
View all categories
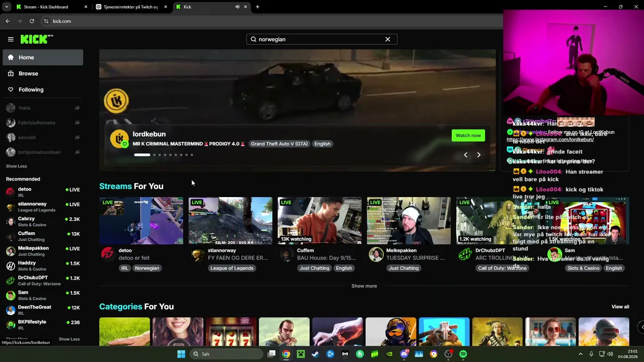click(x=620, y=307)
